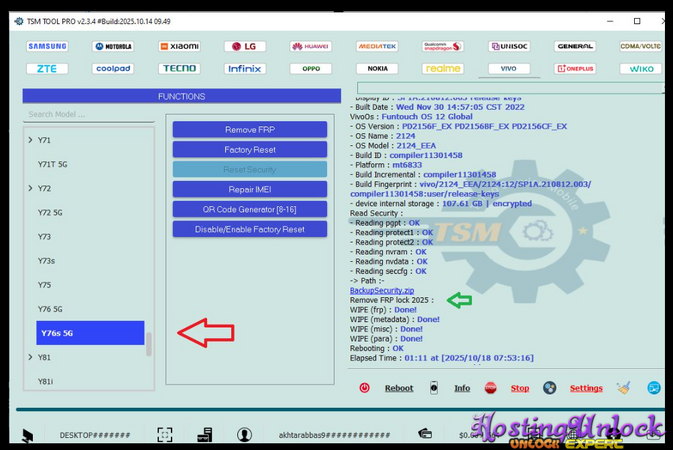The height and width of the screenshot is (450, 673).
Task: Switch to the Samsung brand tab
Action: (x=47, y=46)
